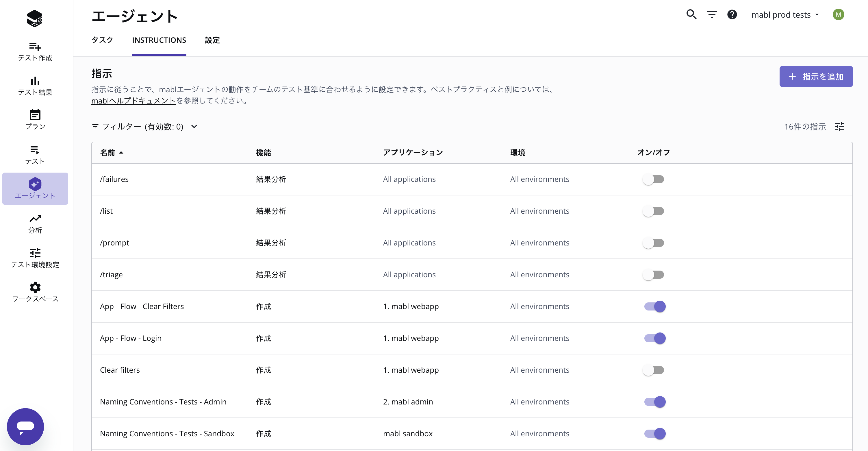Click the green M user avatar

coord(838,14)
